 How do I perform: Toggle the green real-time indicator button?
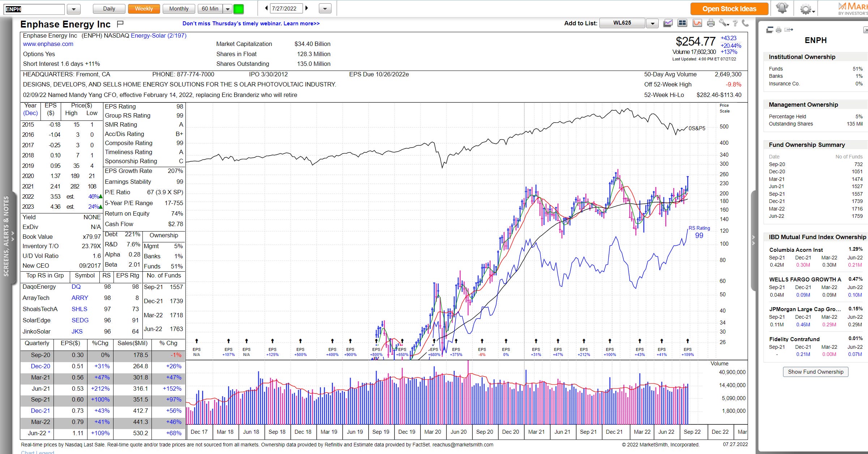239,9
